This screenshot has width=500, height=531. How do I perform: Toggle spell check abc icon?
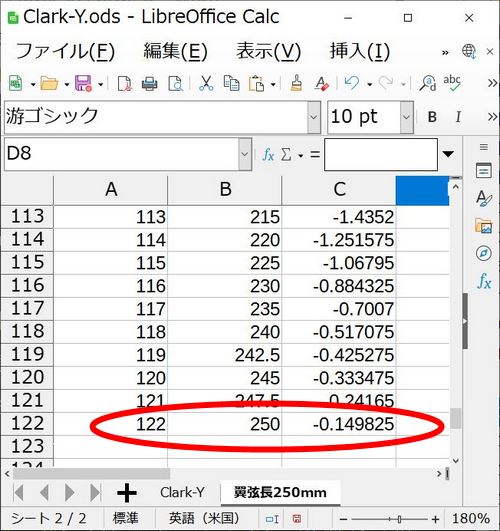coord(452,83)
